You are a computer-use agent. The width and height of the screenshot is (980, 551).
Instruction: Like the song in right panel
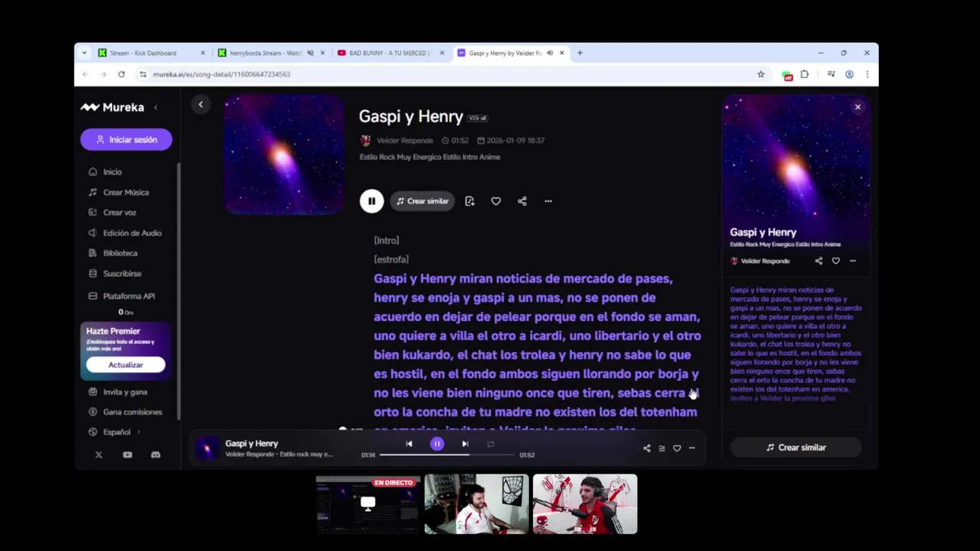coord(835,261)
